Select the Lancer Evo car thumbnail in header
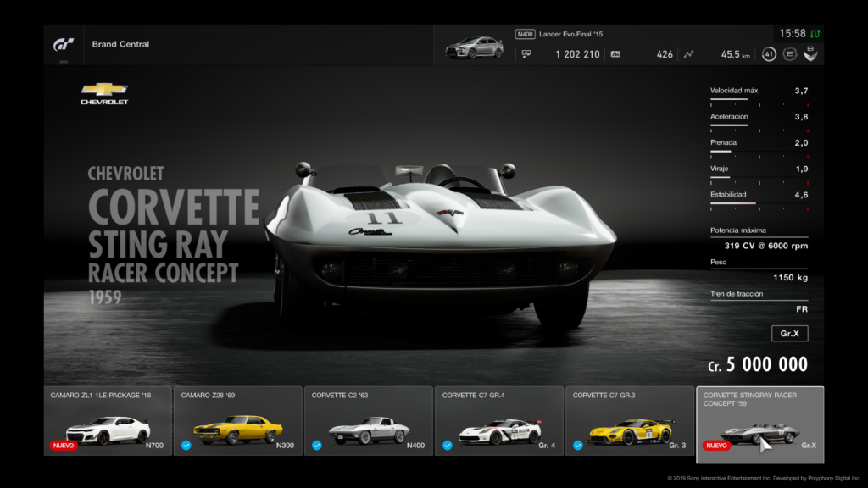868x488 pixels. 475,47
